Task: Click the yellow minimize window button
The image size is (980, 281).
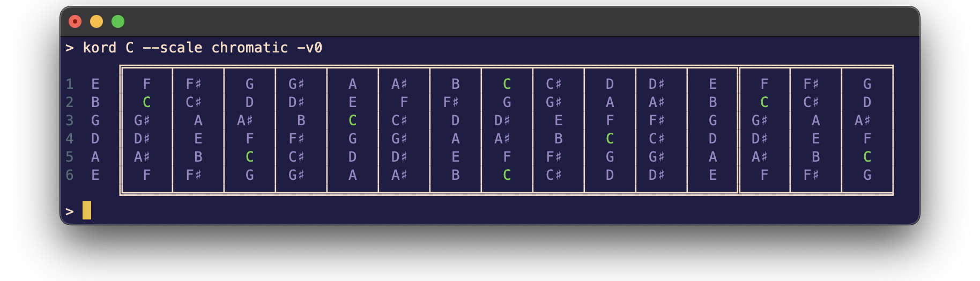Action: click(96, 21)
